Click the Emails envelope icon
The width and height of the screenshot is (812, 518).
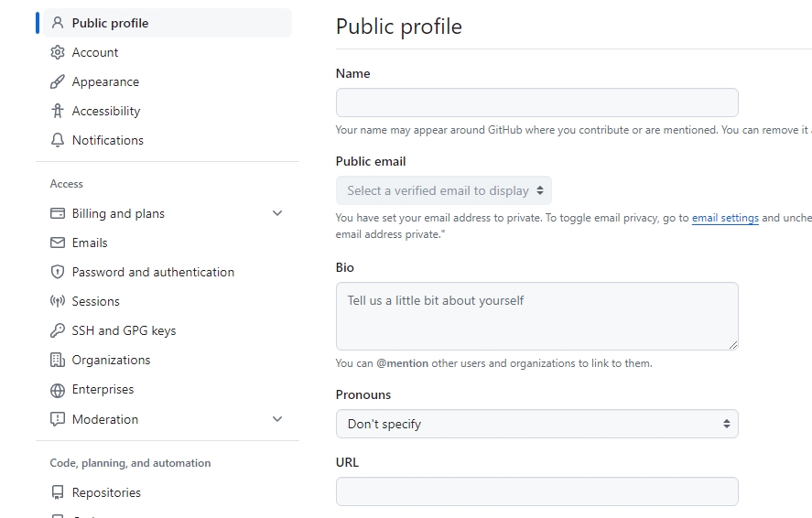point(58,243)
